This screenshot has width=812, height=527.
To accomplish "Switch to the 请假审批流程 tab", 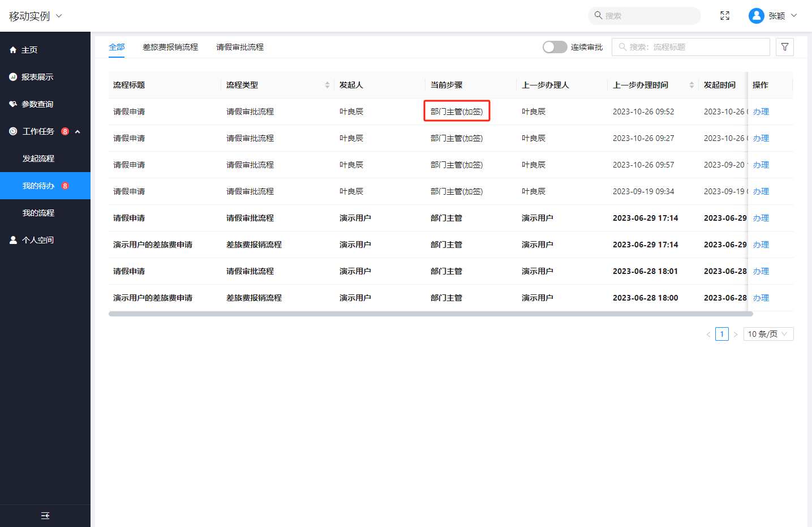I will point(240,47).
